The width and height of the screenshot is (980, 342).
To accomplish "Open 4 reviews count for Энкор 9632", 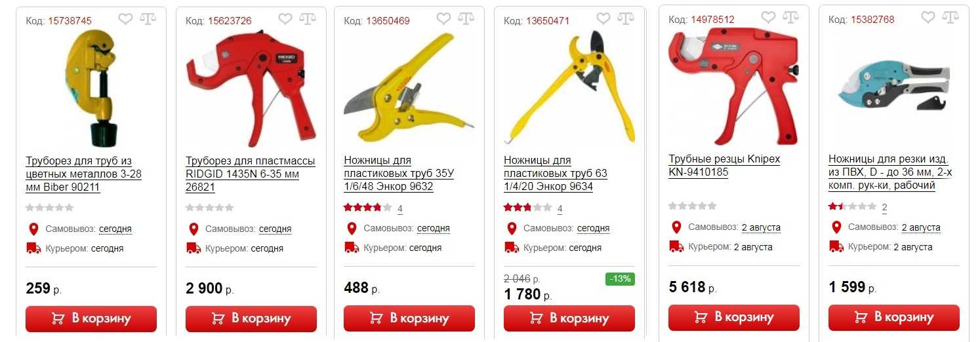I will coord(400,210).
